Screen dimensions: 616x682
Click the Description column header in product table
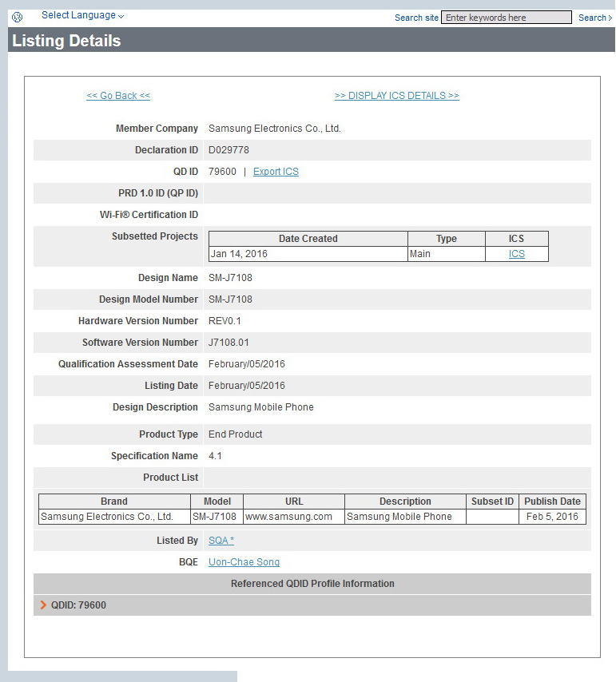pos(405,502)
